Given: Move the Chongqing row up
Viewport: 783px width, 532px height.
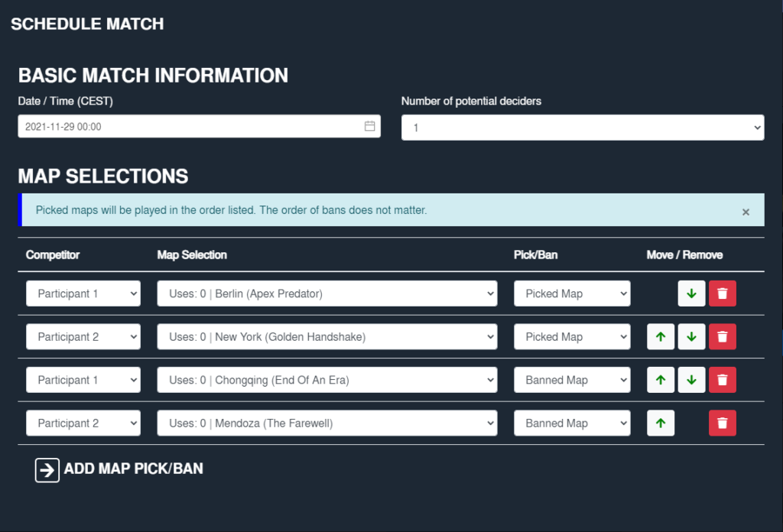Looking at the screenshot, I should coord(661,380).
